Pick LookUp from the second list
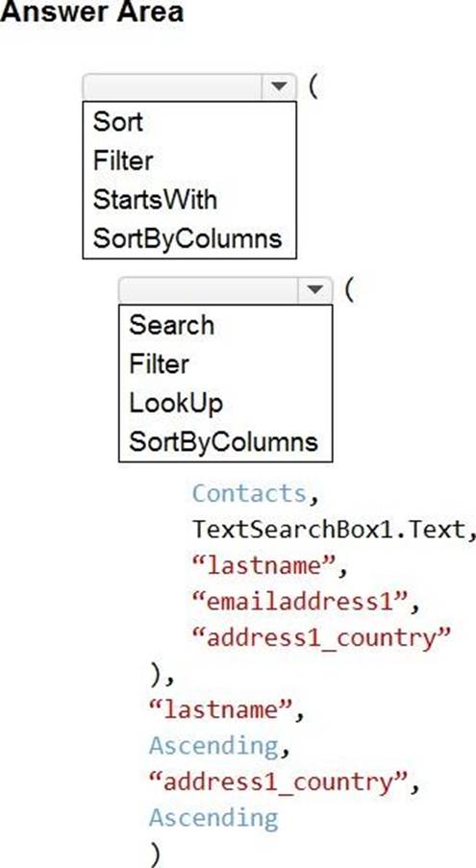This screenshot has height=868, width=476. pyautogui.click(x=176, y=403)
